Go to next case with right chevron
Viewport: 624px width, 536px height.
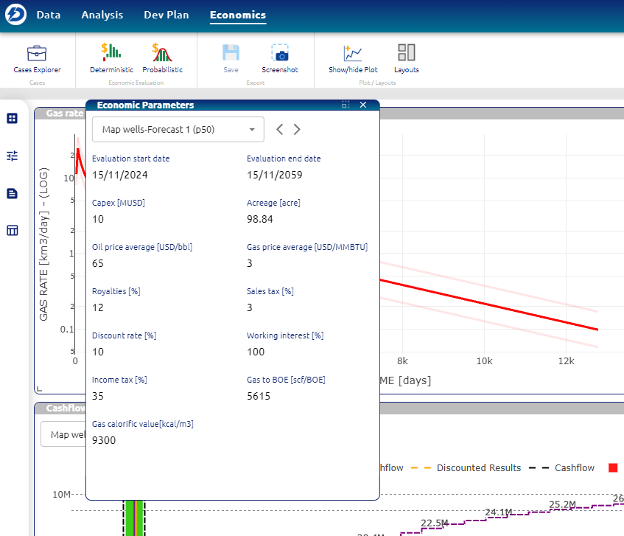pyautogui.click(x=297, y=129)
